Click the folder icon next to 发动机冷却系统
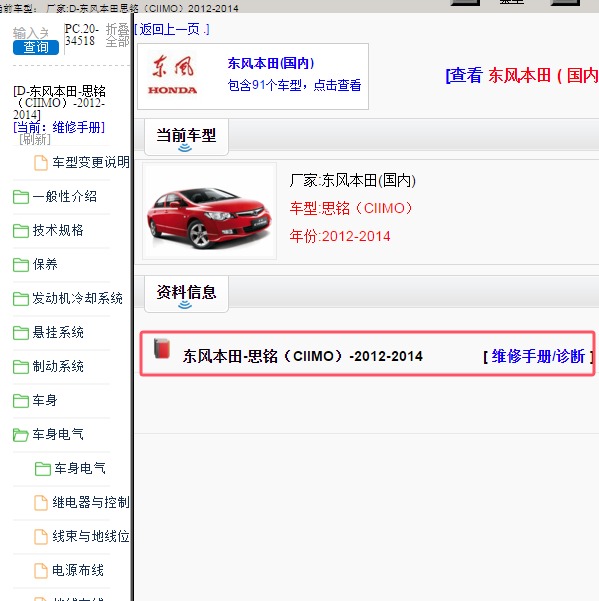 pos(21,299)
